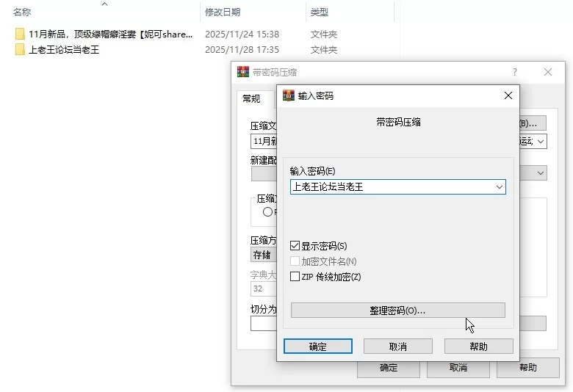Click 帮助 in the 输入密码 dialog
The height and width of the screenshot is (392, 573).
(x=479, y=346)
